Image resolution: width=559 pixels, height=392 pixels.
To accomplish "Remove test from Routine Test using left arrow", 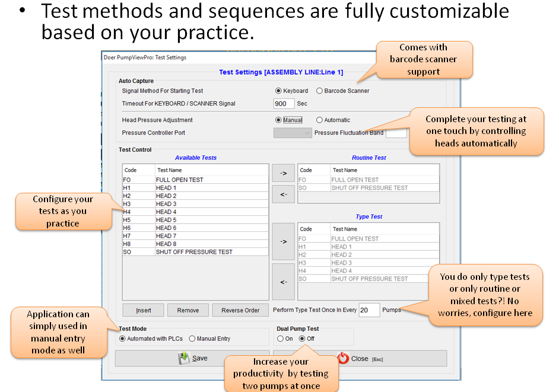I will (x=284, y=193).
